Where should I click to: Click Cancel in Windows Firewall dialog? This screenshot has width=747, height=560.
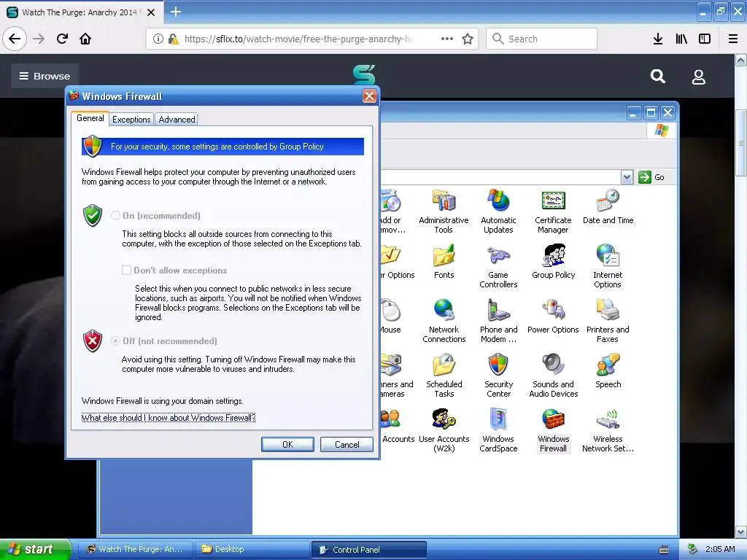tap(347, 444)
